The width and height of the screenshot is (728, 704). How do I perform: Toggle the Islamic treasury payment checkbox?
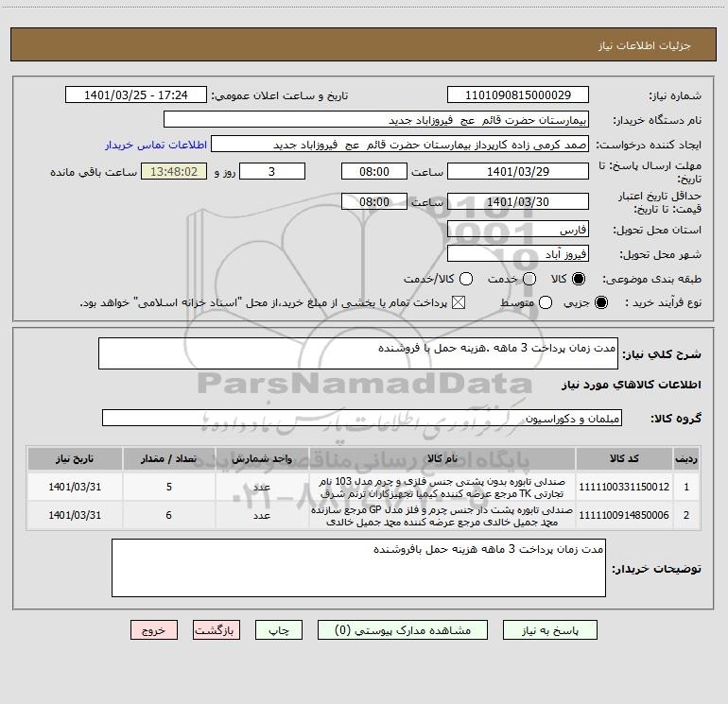click(x=459, y=302)
